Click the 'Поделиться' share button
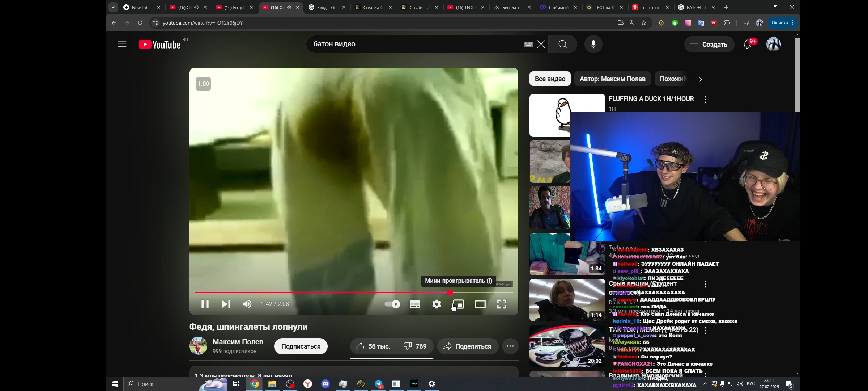 pyautogui.click(x=468, y=346)
